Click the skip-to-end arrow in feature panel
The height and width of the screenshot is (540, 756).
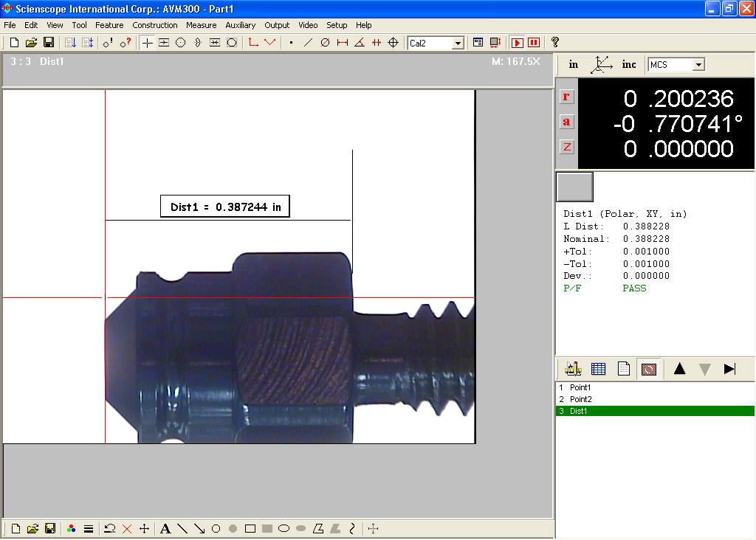point(729,369)
